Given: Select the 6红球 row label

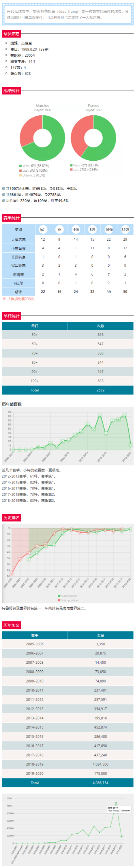Looking at the screenshot, I should (x=18, y=283).
